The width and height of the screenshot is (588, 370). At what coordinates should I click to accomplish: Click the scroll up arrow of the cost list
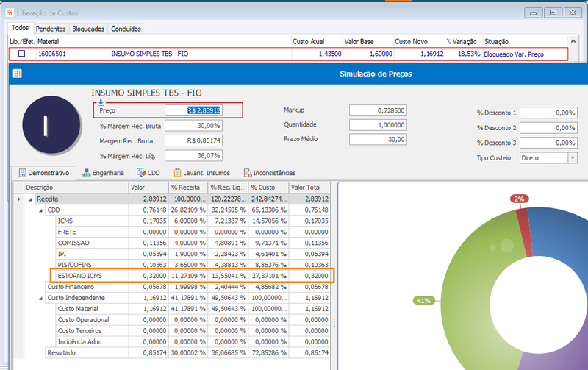[573, 41]
